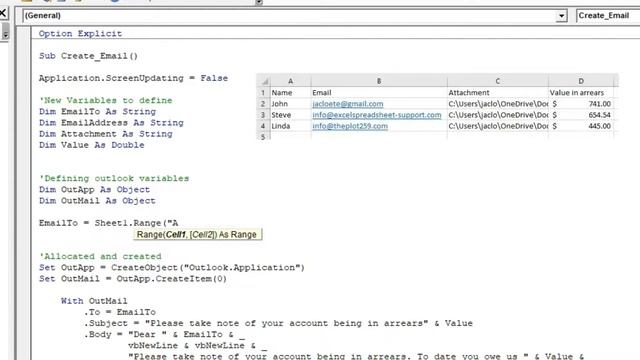The width and height of the screenshot is (640, 360).
Task: Click the 'Defining outlook variables comment
Action: point(114,178)
